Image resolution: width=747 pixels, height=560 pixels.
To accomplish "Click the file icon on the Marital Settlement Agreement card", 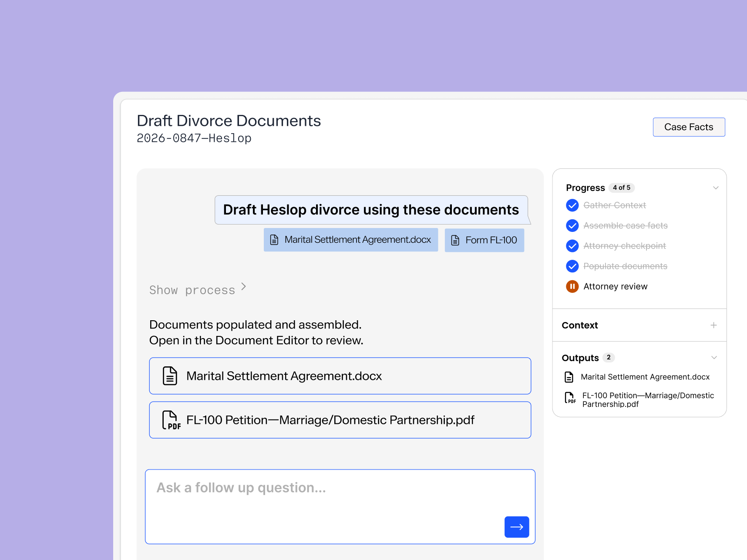I will pyautogui.click(x=170, y=376).
